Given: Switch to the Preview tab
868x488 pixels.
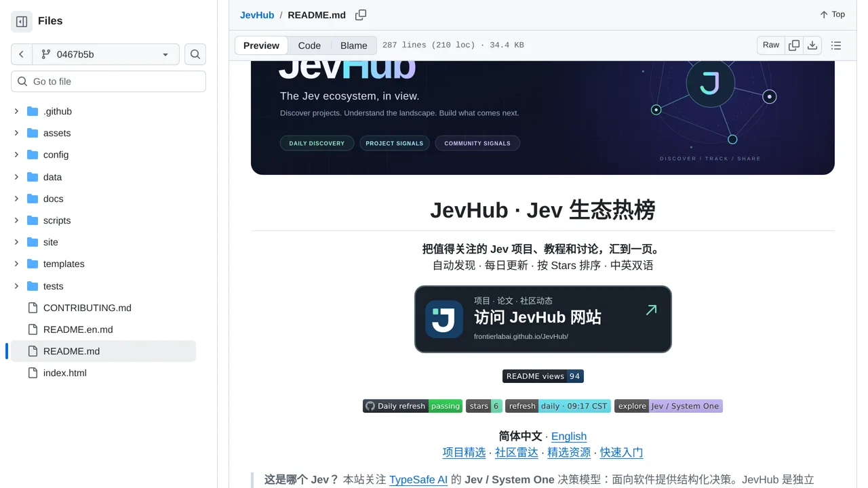Looking at the screenshot, I should pos(261,45).
